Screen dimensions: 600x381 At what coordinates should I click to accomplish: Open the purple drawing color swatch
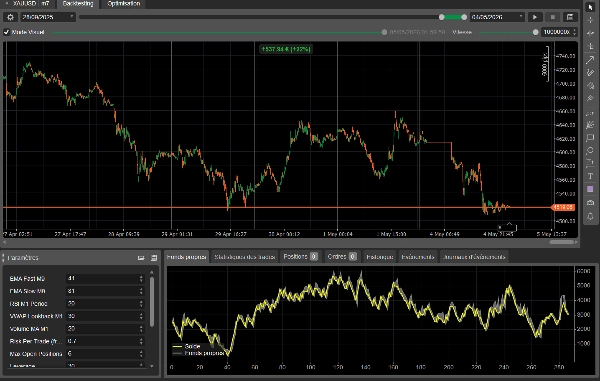pos(590,189)
